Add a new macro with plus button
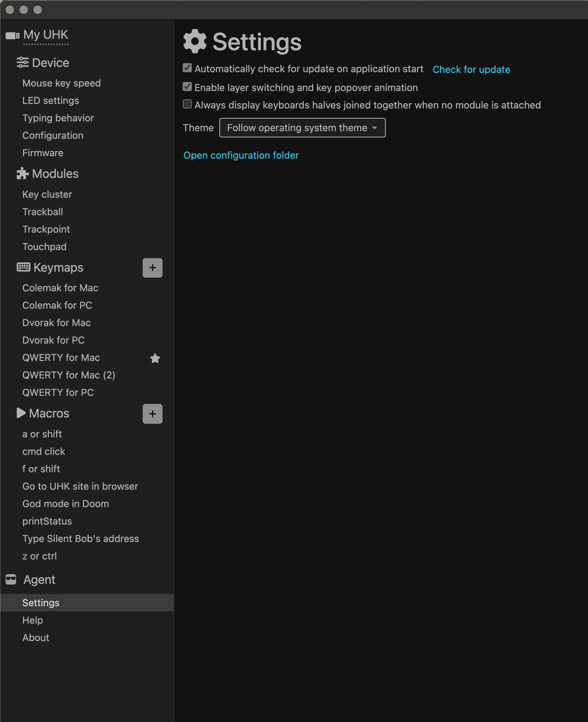 point(152,414)
